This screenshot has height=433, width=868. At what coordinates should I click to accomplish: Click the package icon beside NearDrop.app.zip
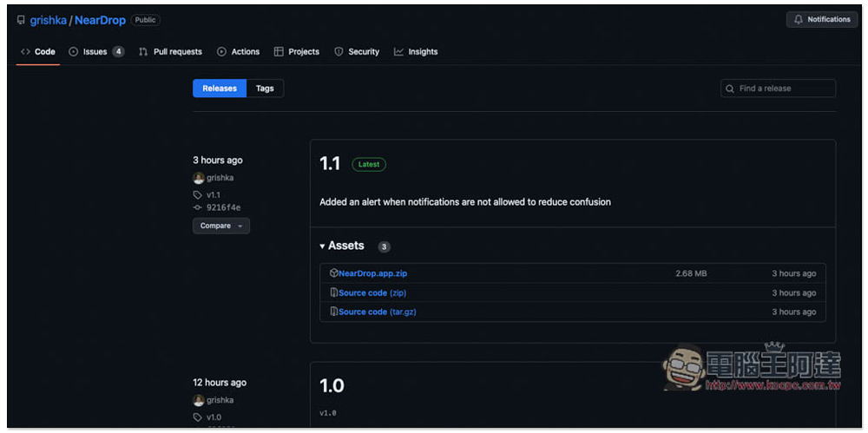tap(334, 273)
